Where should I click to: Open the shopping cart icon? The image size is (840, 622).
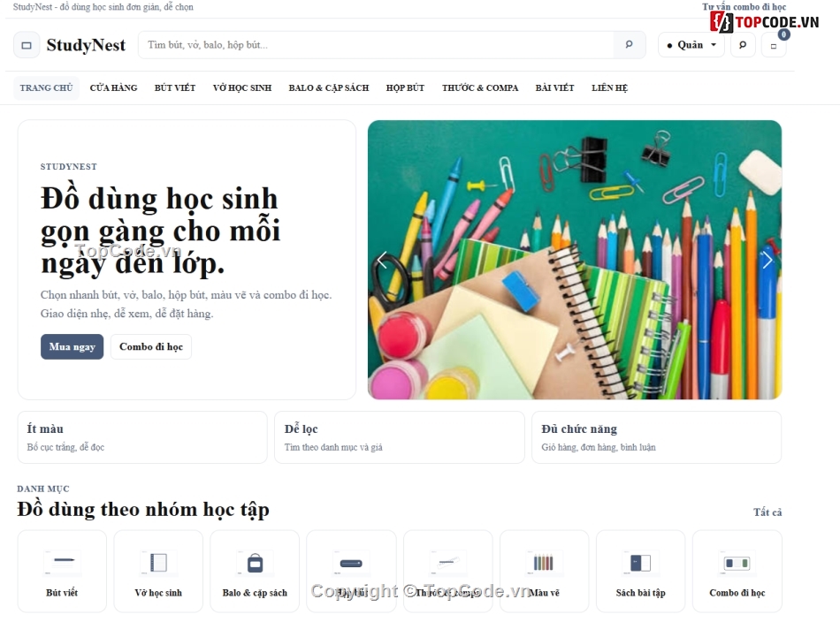(773, 46)
